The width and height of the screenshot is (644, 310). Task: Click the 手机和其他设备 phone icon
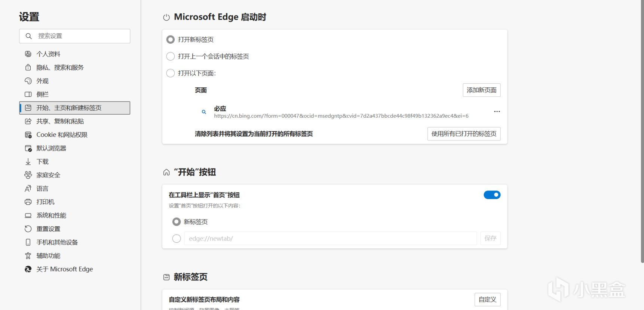click(x=28, y=242)
